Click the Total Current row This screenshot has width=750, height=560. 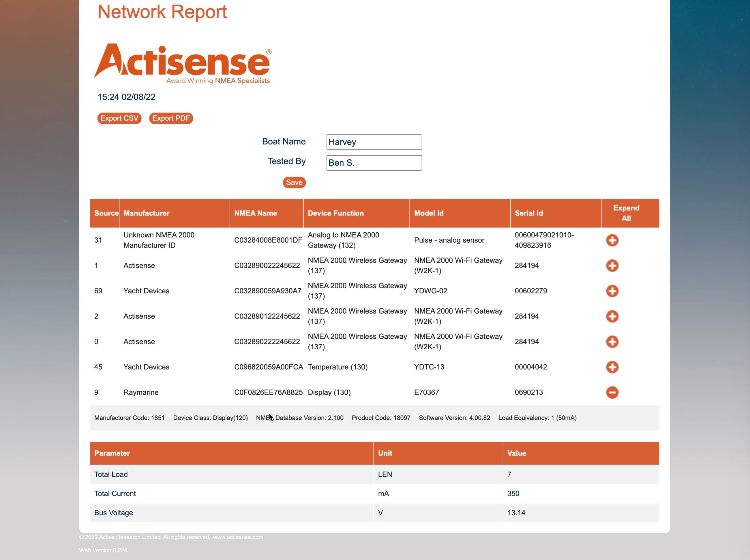pos(374,494)
